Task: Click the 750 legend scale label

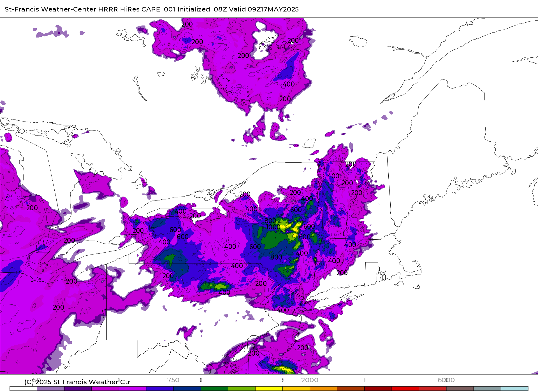Action: (x=173, y=380)
